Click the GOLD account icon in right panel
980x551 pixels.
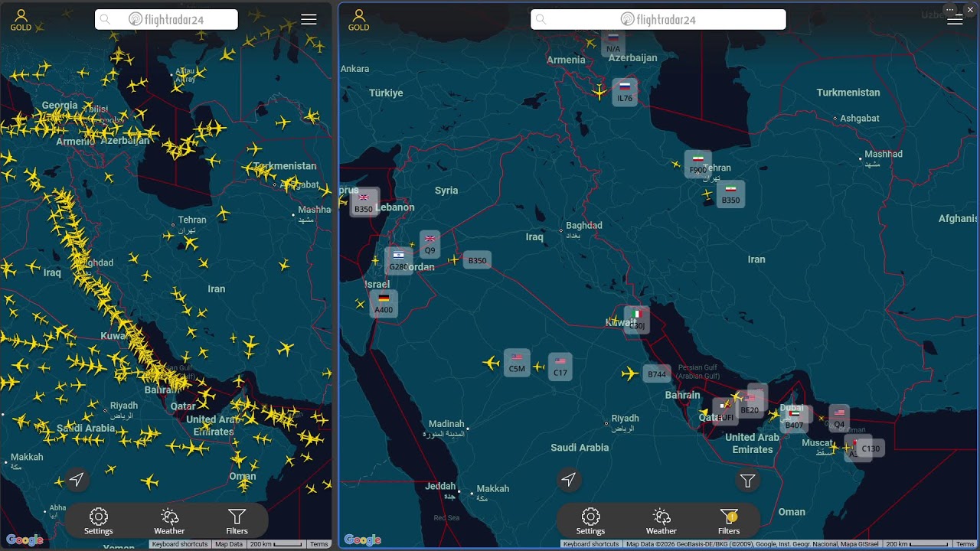(x=358, y=20)
